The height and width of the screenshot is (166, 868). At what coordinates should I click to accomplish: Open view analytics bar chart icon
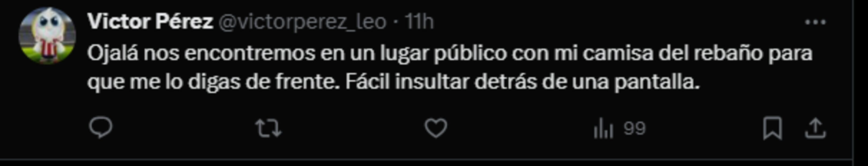click(x=603, y=128)
